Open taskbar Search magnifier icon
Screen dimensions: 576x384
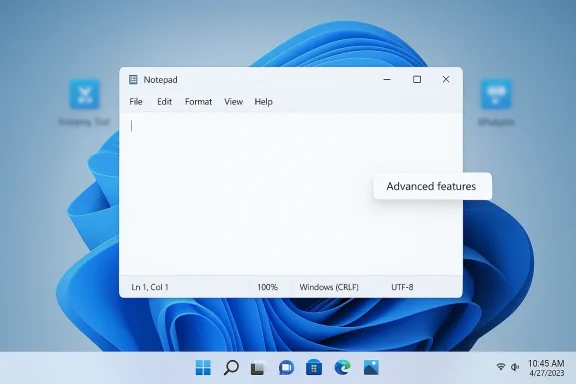pyautogui.click(x=231, y=367)
